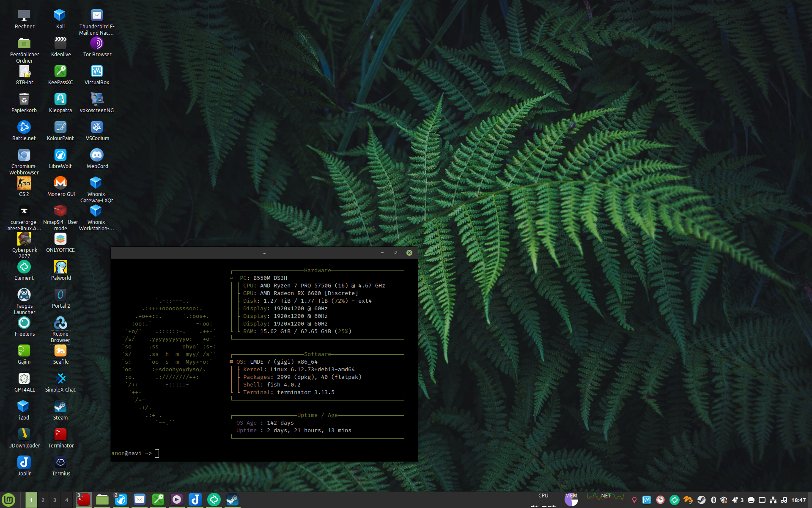Click the 18:47 clock
This screenshot has height=508, width=812.
798,500
